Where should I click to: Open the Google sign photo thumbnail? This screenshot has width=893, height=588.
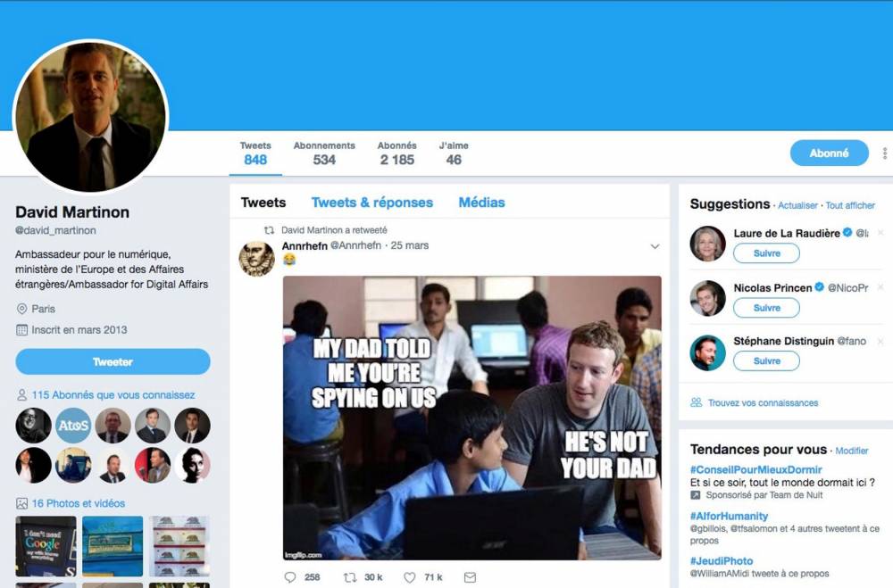pos(46,546)
